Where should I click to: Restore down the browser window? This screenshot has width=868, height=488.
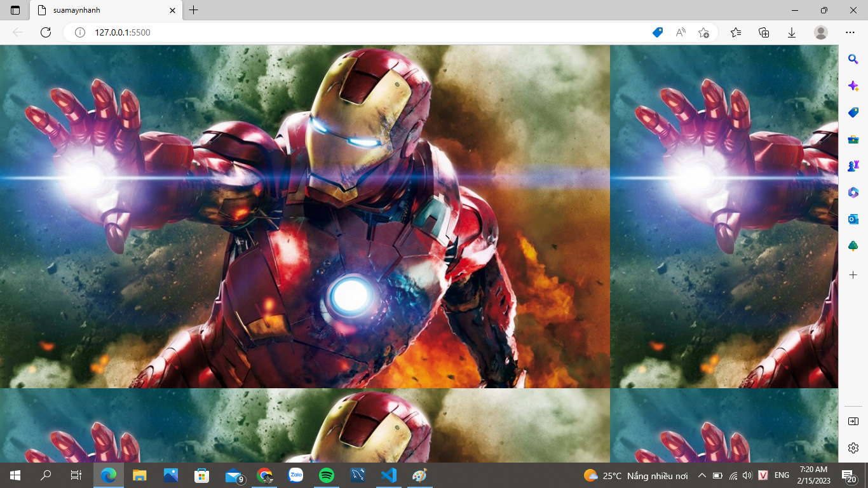(x=824, y=10)
